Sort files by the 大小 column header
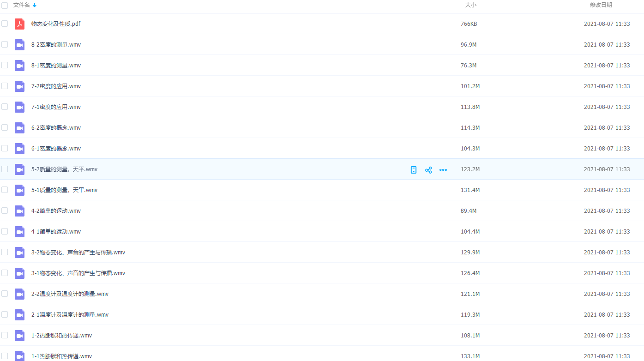 pyautogui.click(x=470, y=5)
